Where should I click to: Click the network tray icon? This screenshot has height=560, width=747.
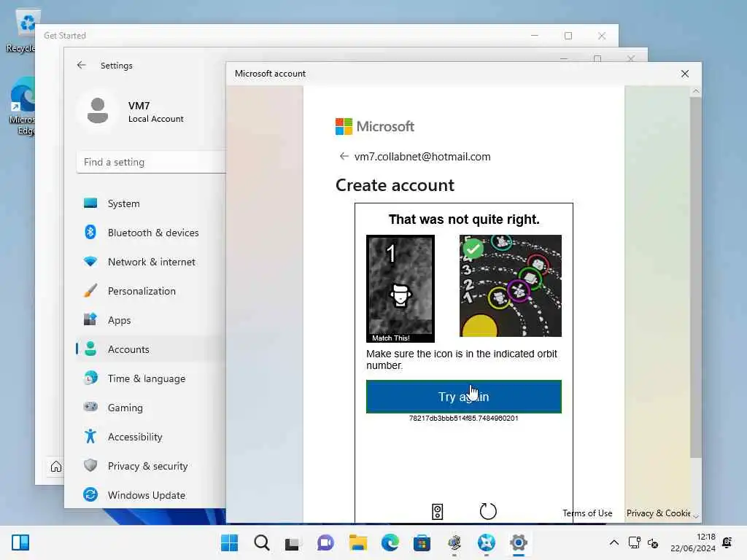pos(634,542)
